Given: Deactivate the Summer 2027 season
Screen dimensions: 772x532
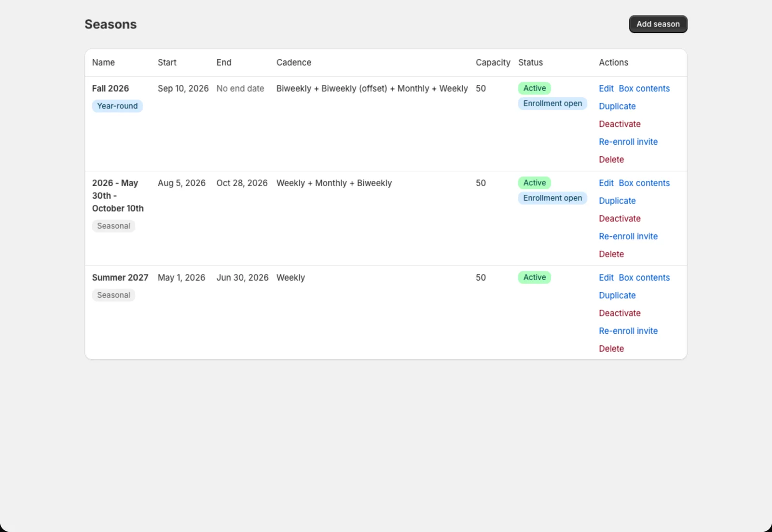Looking at the screenshot, I should (620, 313).
